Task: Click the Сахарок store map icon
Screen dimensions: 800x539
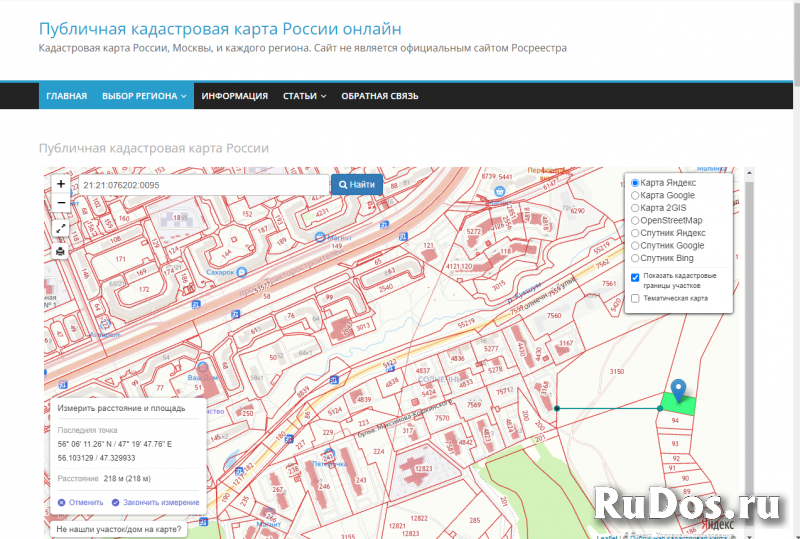Action: click(x=242, y=272)
